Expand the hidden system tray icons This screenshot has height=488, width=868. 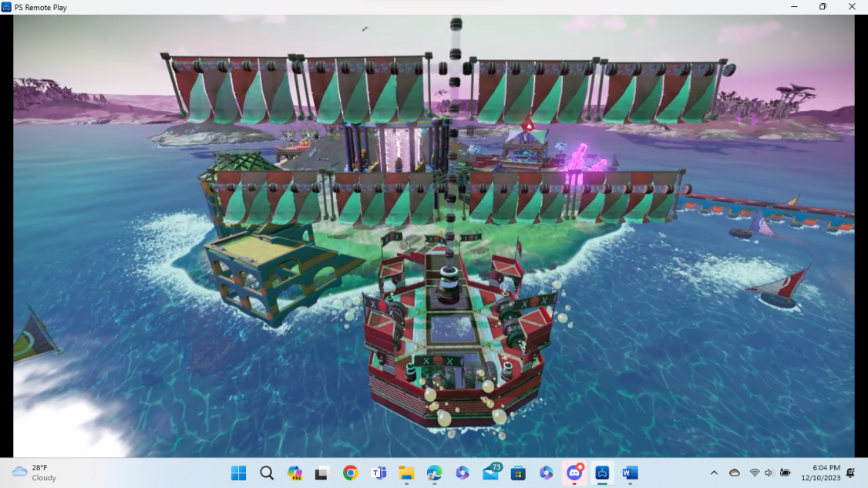[714, 473]
